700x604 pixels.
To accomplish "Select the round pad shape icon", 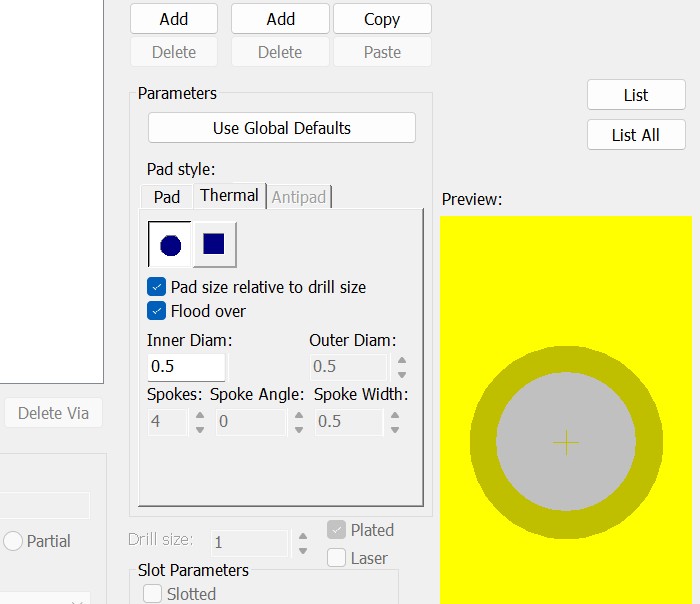I will click(170, 245).
